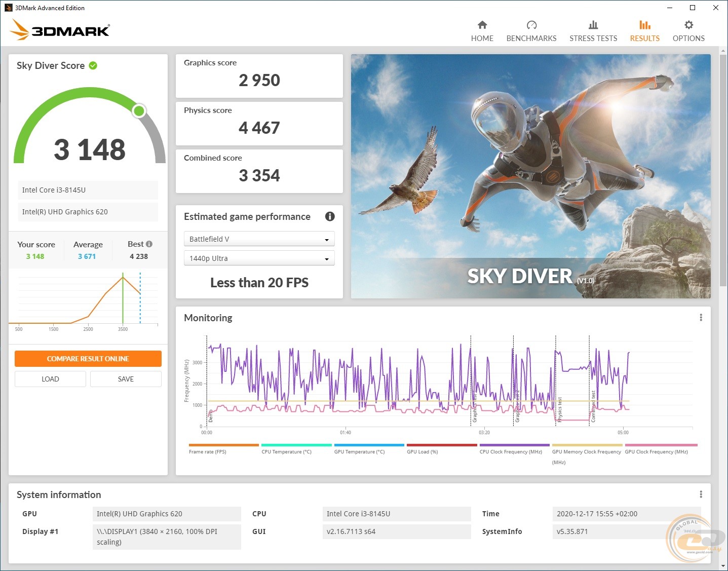Go to the Home tab icon
Viewport: 728px width, 571px height.
[x=482, y=25]
